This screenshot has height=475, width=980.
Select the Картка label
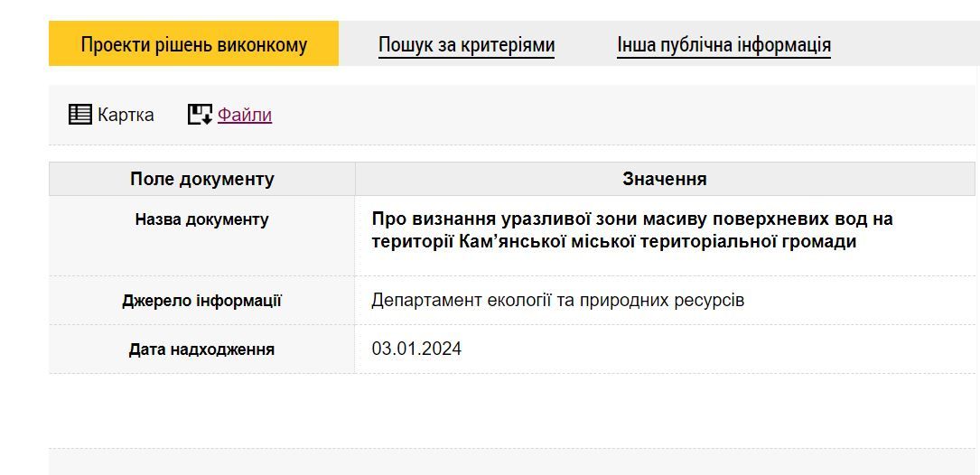(126, 115)
